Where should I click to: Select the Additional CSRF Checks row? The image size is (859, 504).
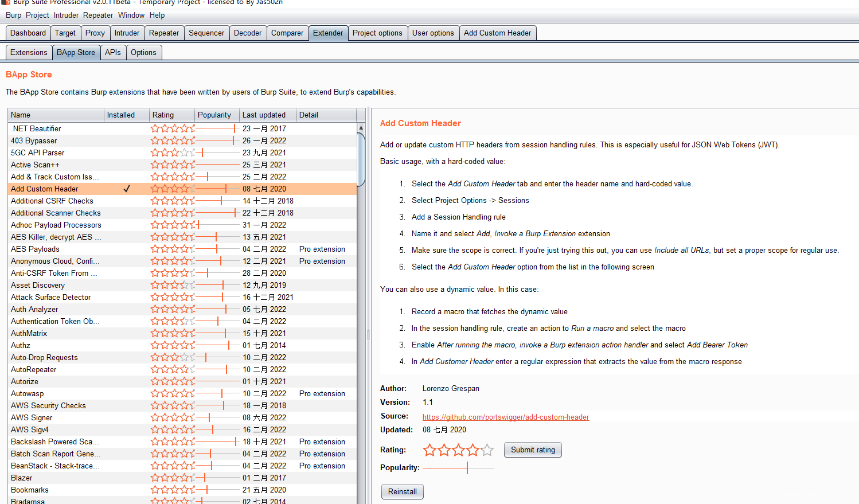click(x=182, y=201)
